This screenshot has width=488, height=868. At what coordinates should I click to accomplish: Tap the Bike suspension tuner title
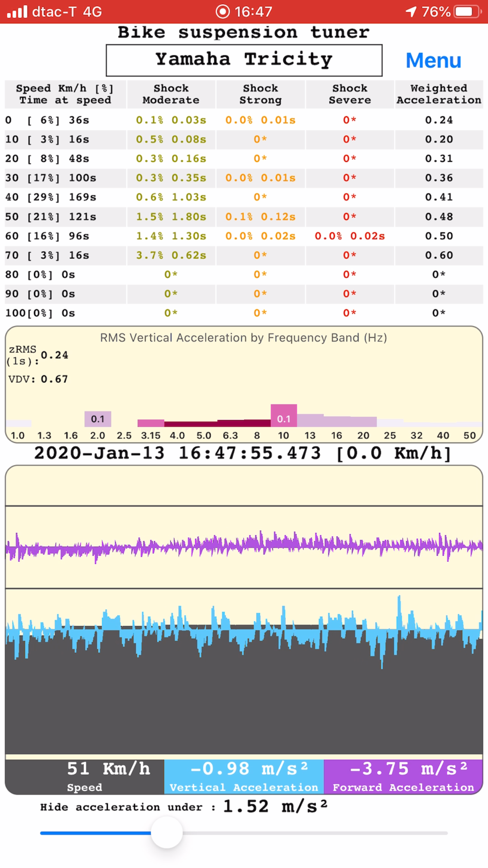pyautogui.click(x=244, y=33)
